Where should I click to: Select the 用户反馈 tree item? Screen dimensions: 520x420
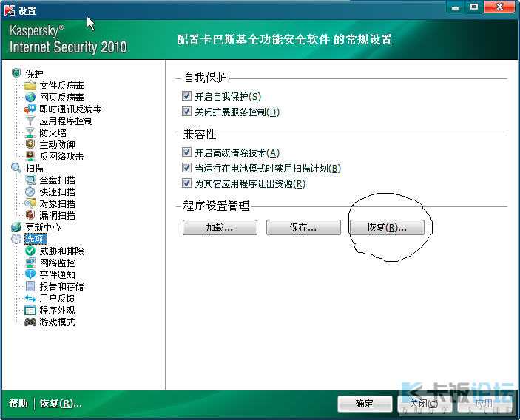(x=58, y=298)
